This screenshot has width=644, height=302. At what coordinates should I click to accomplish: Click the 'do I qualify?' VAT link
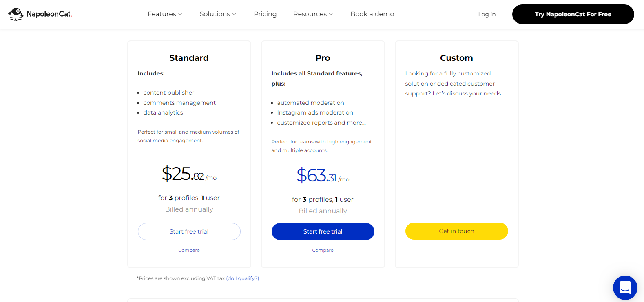[243, 278]
